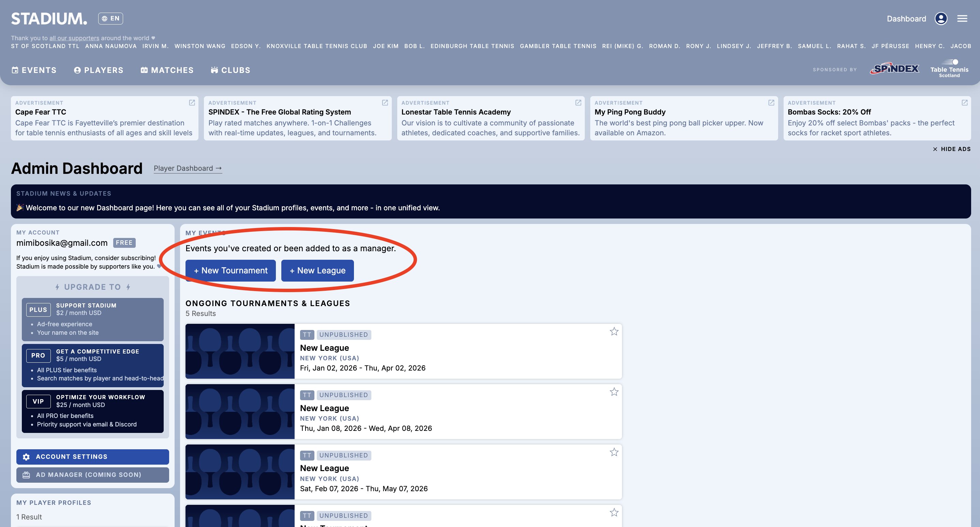The height and width of the screenshot is (527, 980).
Task: Open Bombas Socks ad external link icon
Action: 964,103
